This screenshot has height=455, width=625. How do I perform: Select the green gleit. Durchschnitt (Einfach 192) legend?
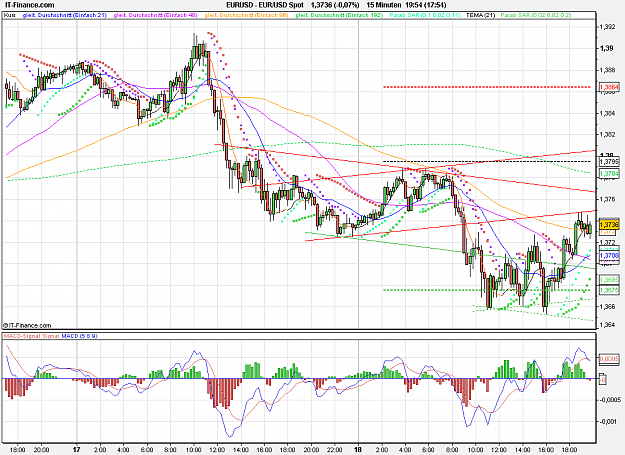pos(339,15)
